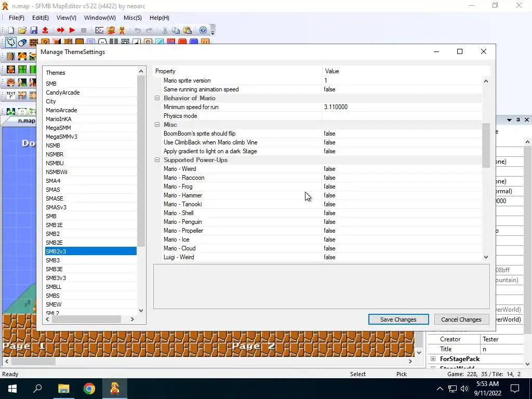This screenshot has width=532, height=399.
Task: Expand the ForStagePack property group
Action: click(433, 358)
